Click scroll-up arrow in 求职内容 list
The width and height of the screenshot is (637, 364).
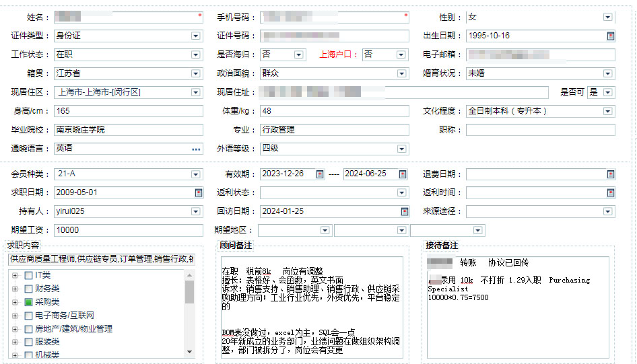[x=189, y=275]
